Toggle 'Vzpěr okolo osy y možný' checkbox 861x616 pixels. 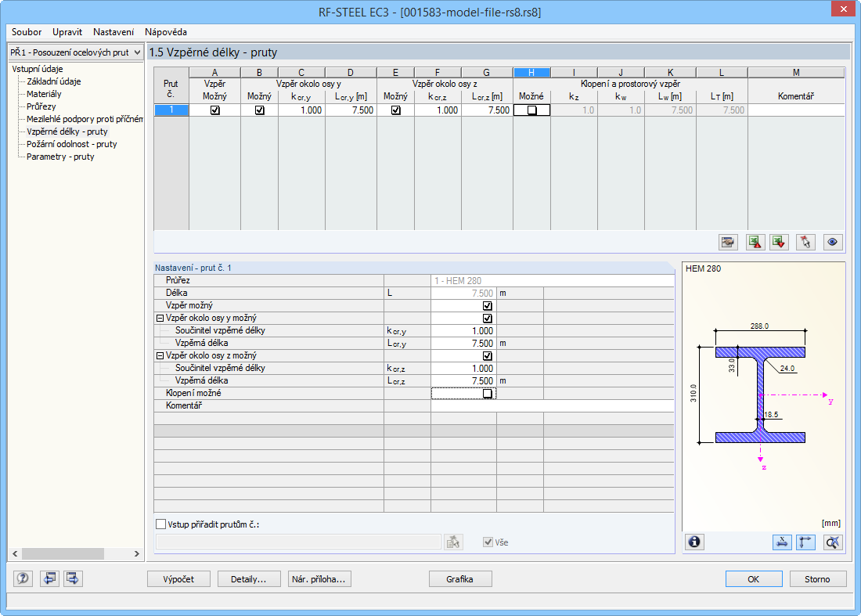pyautogui.click(x=487, y=319)
